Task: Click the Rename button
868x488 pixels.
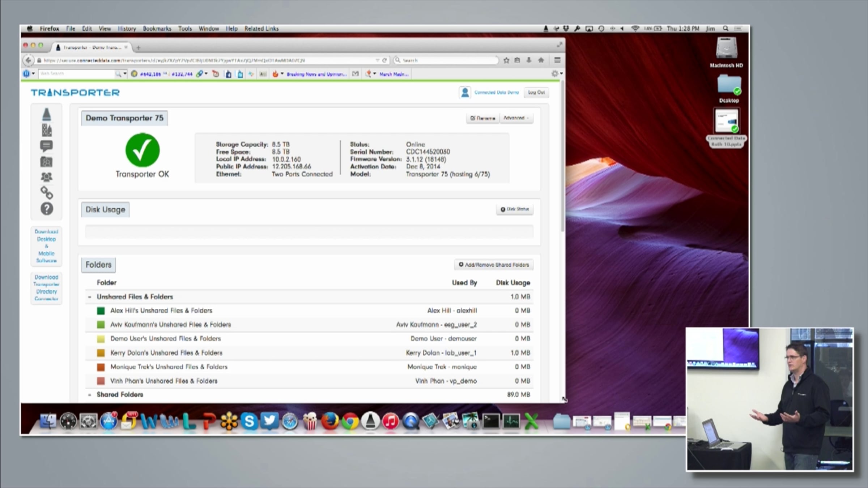Action: pyautogui.click(x=483, y=118)
